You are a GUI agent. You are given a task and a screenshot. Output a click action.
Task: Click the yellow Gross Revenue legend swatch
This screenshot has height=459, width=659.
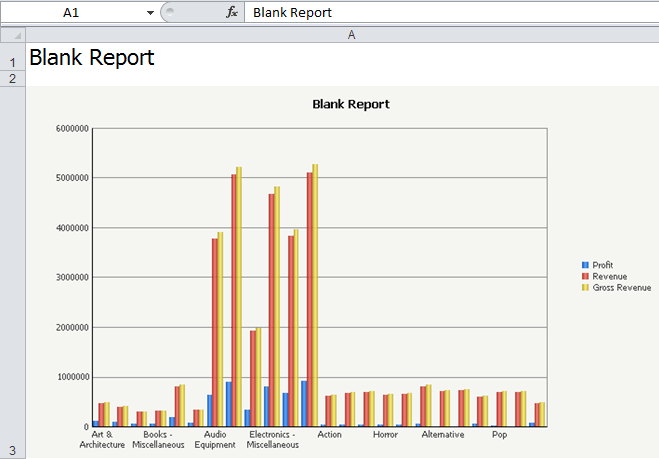(x=585, y=288)
